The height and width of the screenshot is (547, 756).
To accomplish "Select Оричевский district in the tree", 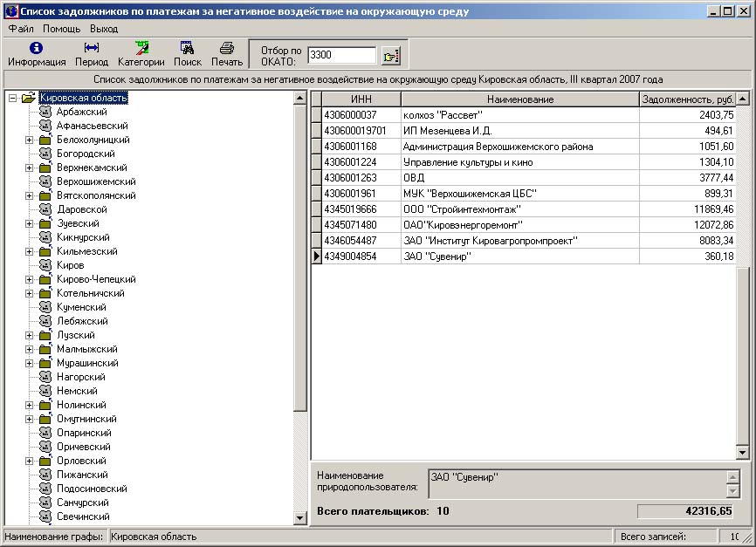I will click(83, 448).
